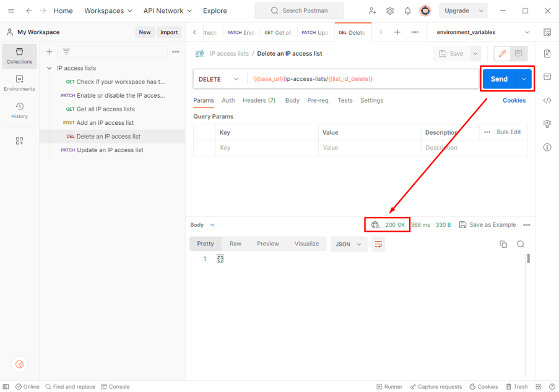
Task: Open the settings gear icon
Action: (390, 11)
